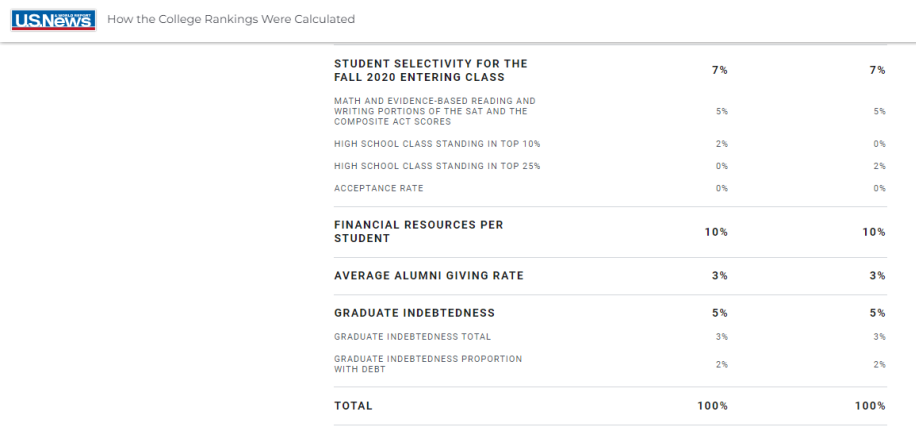
Task: Click the first-column 10% Financial Resources value
Action: click(x=716, y=232)
